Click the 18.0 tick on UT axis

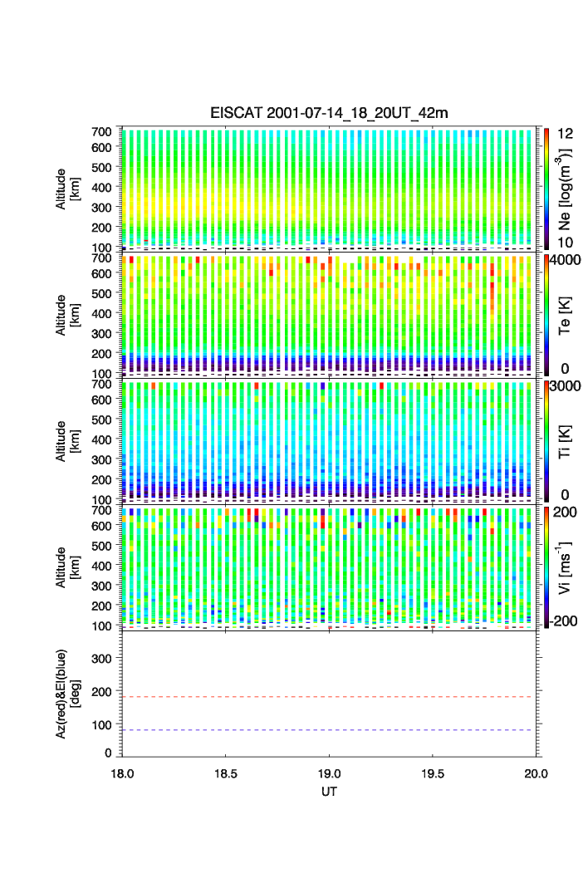(x=123, y=773)
